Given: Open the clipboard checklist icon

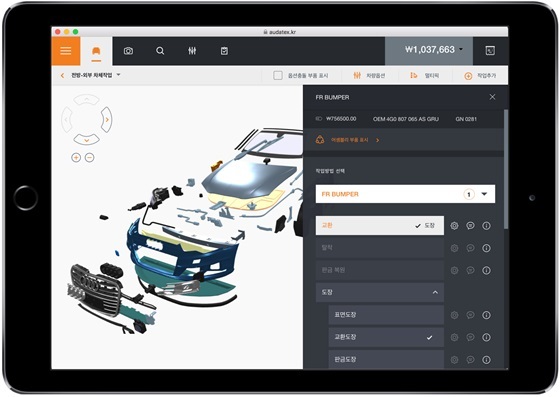Looking at the screenshot, I should click(x=224, y=51).
